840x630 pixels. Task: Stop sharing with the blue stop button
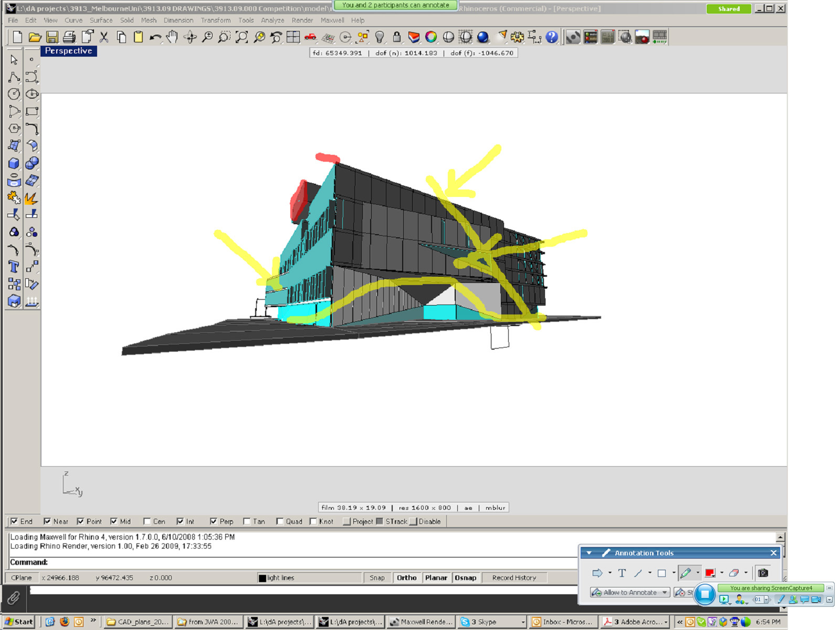pos(705,594)
